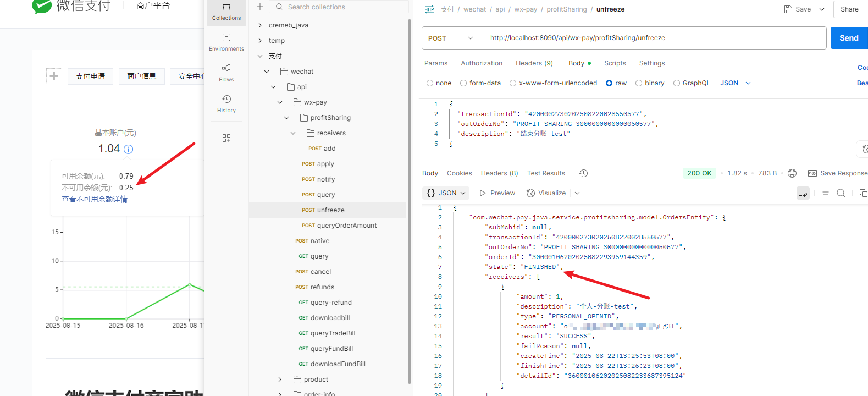Click the request URL input field

(654, 38)
